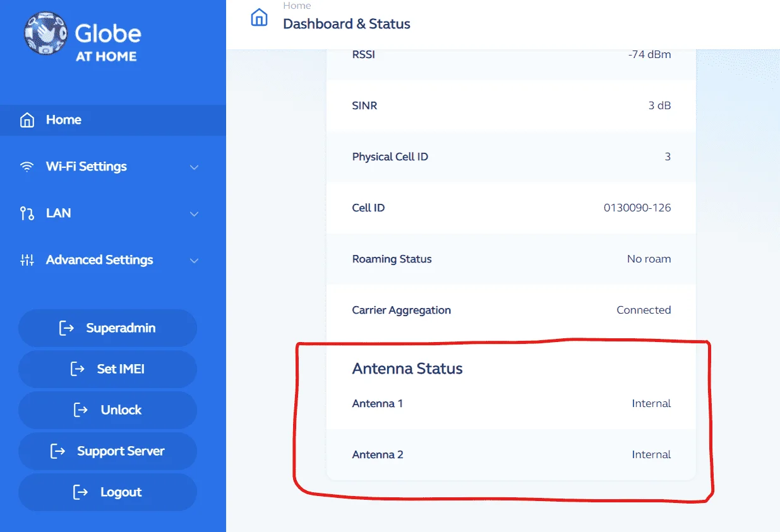Select the Cell ID label
The width and height of the screenshot is (780, 532).
click(x=368, y=208)
